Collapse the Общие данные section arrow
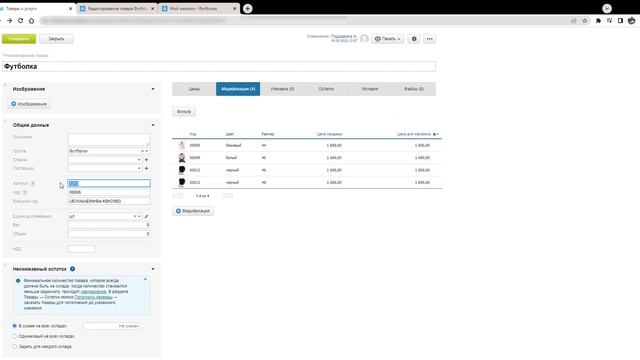Image resolution: width=640 pixels, height=360 pixels. coord(153,125)
